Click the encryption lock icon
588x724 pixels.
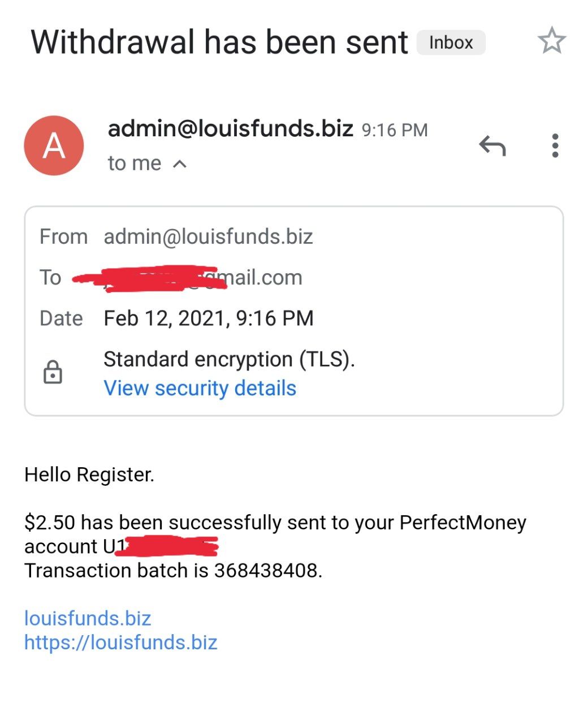53,372
